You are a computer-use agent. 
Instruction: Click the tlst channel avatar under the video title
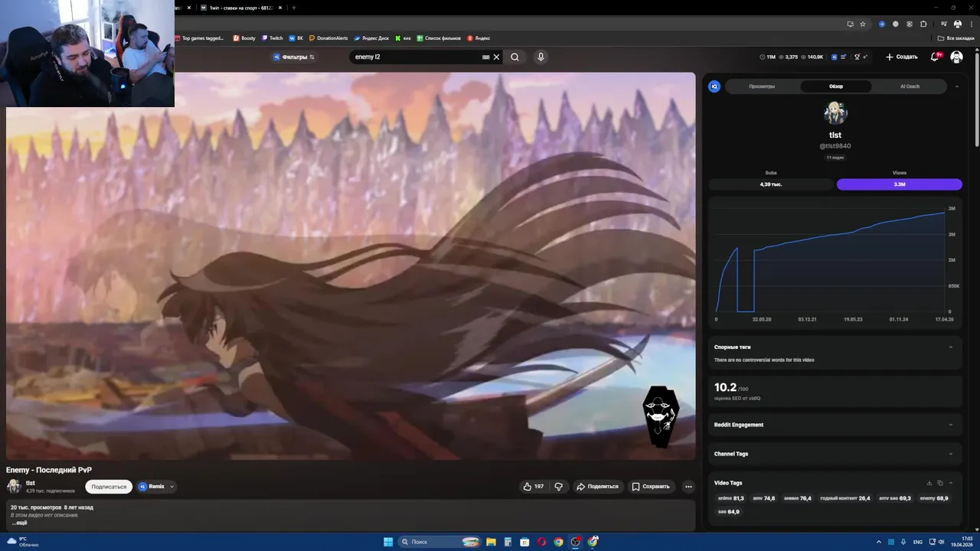[x=14, y=487]
